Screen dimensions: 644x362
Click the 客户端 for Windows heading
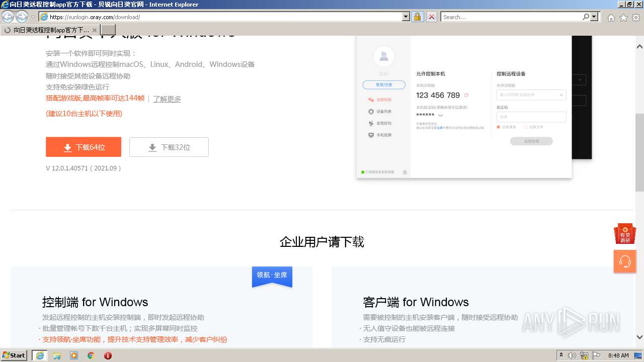tap(416, 302)
